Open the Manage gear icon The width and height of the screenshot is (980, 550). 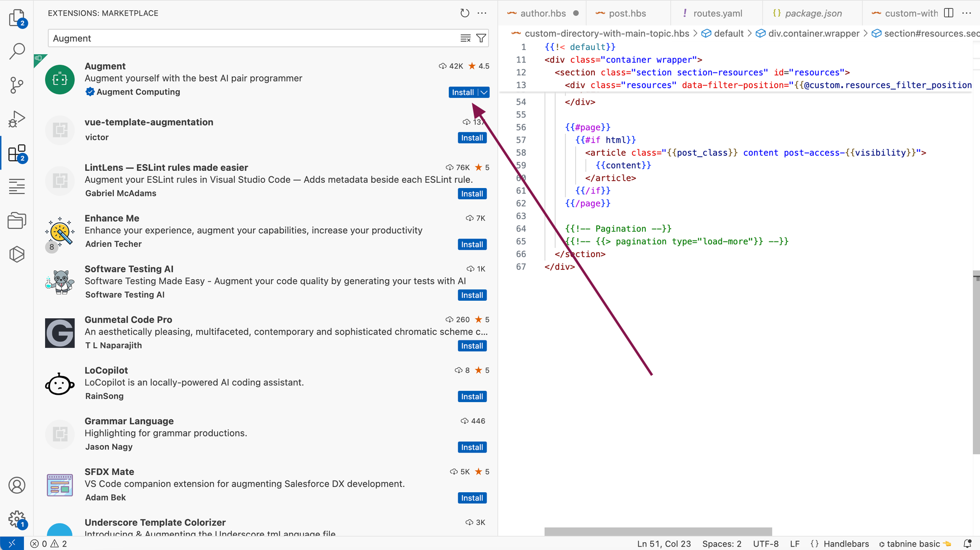17,518
